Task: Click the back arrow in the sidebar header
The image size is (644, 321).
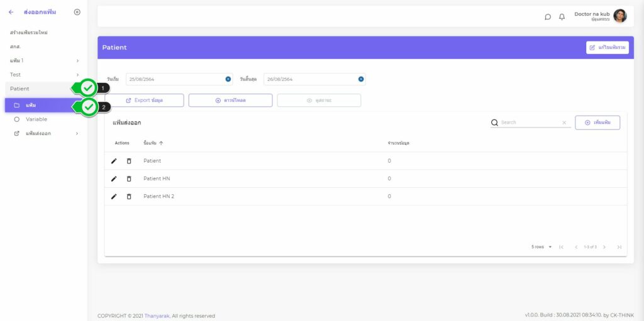Action: pos(11,12)
